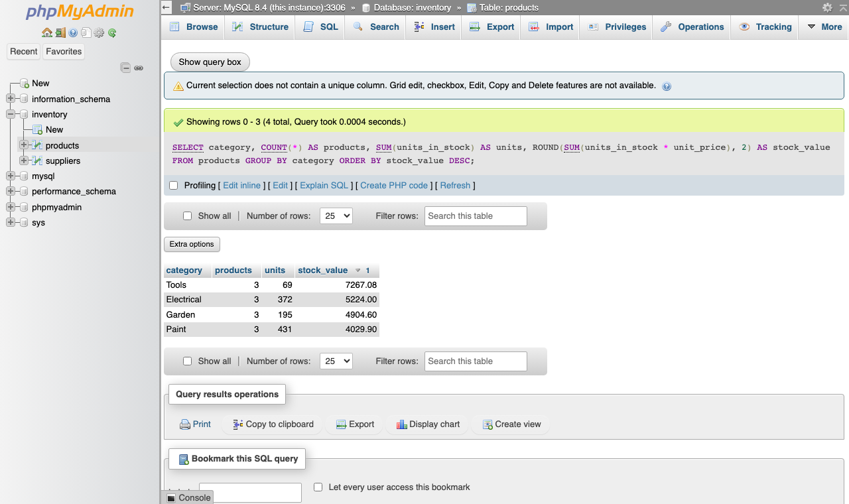Open the Import tab

(x=551, y=27)
